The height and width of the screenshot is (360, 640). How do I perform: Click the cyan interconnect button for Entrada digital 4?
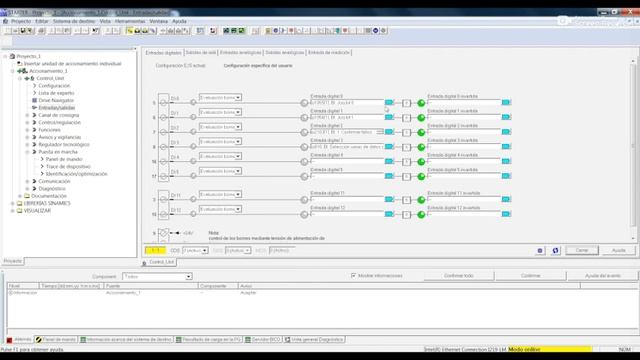point(389,161)
